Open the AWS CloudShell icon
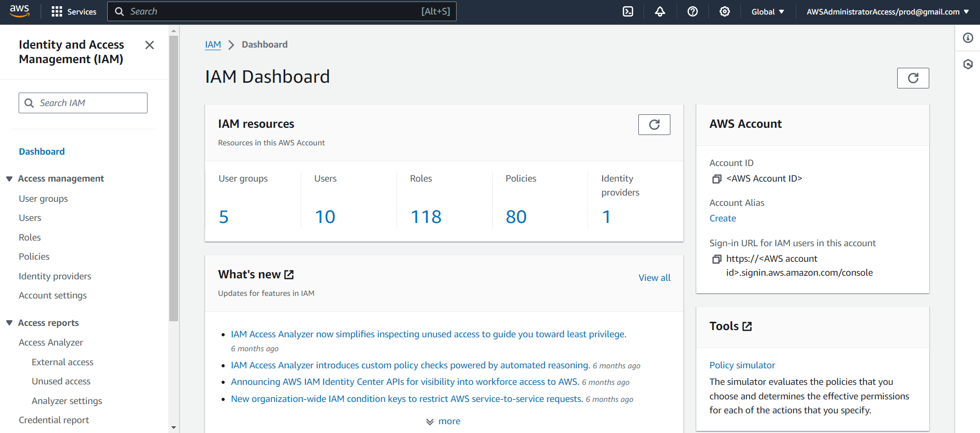Screen dimensions: 980x433 [627, 11]
